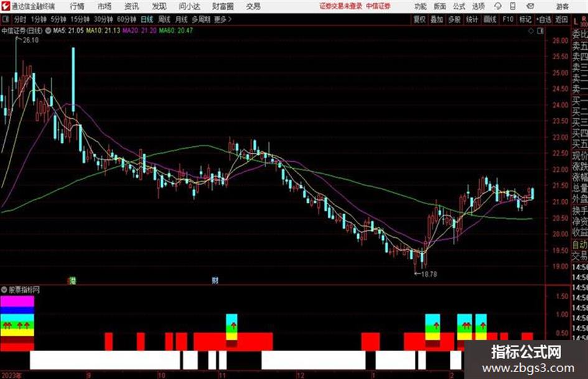This screenshot has width=588, height=379.
Task: Switch chart to 60分钟 period
Action: click(126, 19)
